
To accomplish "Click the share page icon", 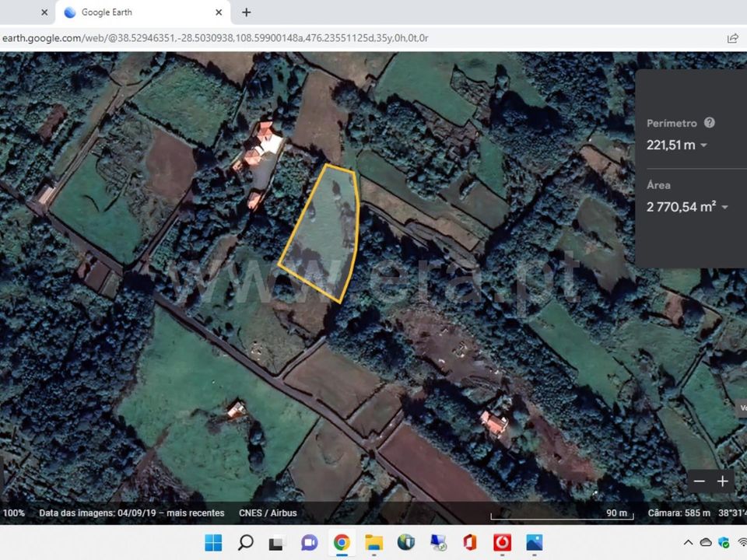I will (x=733, y=39).
